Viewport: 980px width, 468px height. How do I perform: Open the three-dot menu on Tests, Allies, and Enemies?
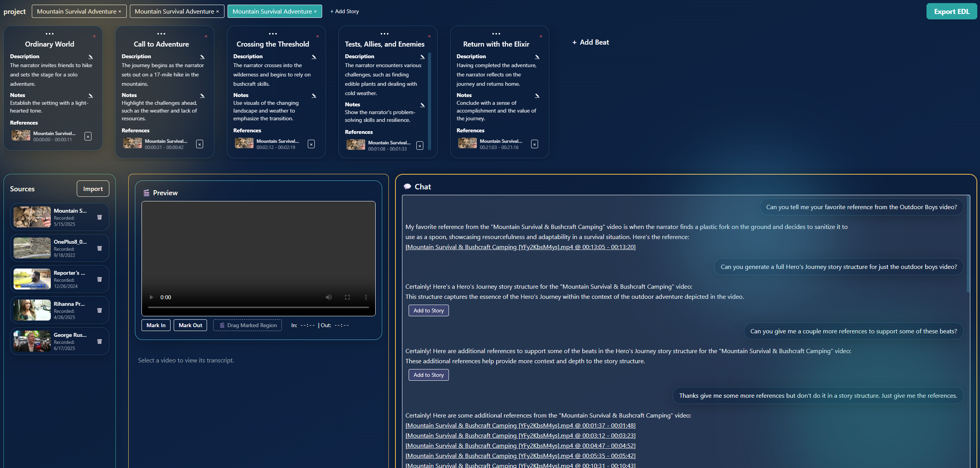click(384, 34)
